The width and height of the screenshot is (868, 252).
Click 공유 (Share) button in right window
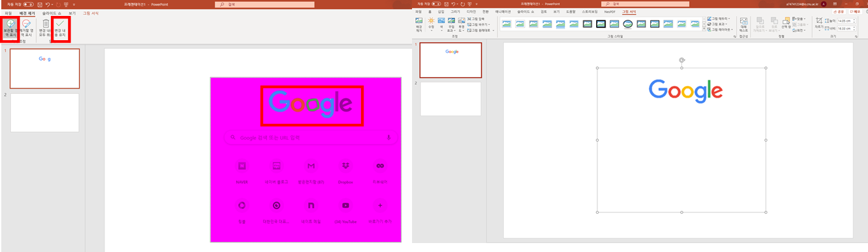[839, 11]
